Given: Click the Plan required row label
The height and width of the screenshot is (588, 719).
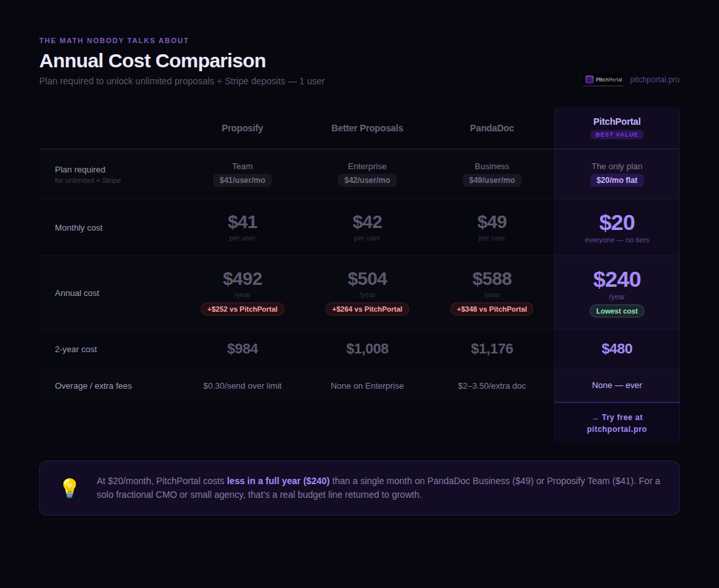Looking at the screenshot, I should click(80, 170).
